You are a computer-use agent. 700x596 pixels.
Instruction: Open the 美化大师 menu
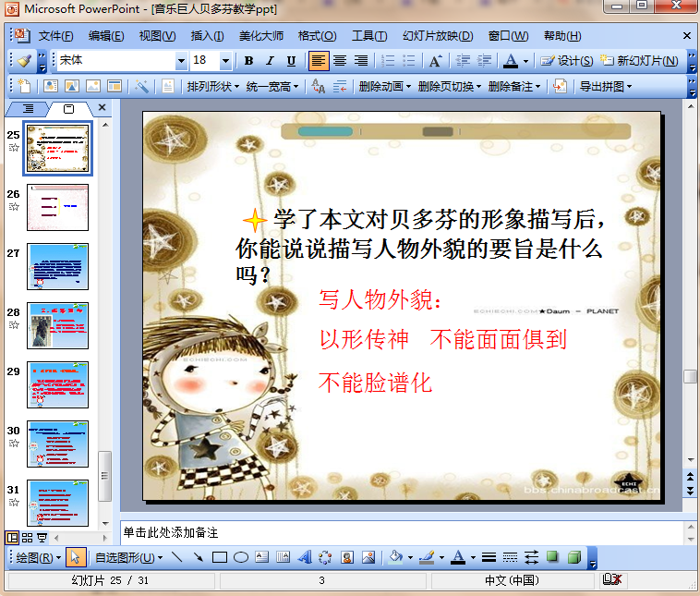pyautogui.click(x=261, y=36)
